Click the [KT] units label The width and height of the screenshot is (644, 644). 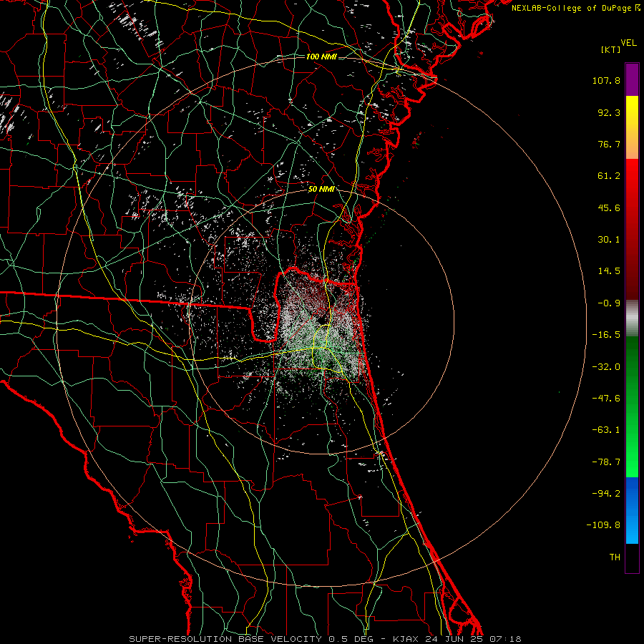point(611,49)
